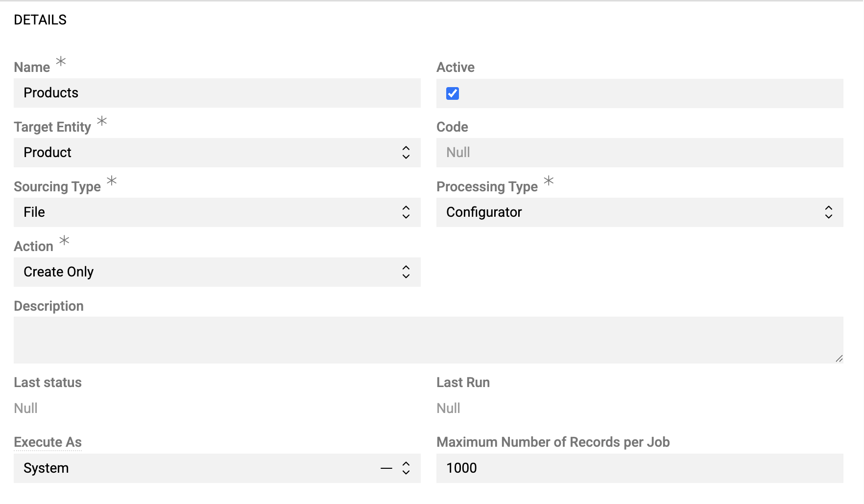This screenshot has height=504, width=864.
Task: Click the Target Entity up-down chevron icon
Action: pyautogui.click(x=406, y=153)
